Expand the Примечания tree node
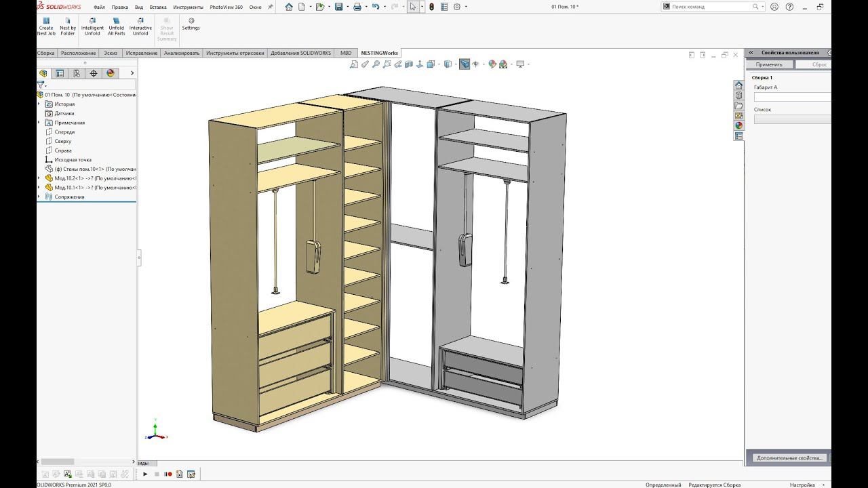The height and width of the screenshot is (488, 868). pos(39,123)
